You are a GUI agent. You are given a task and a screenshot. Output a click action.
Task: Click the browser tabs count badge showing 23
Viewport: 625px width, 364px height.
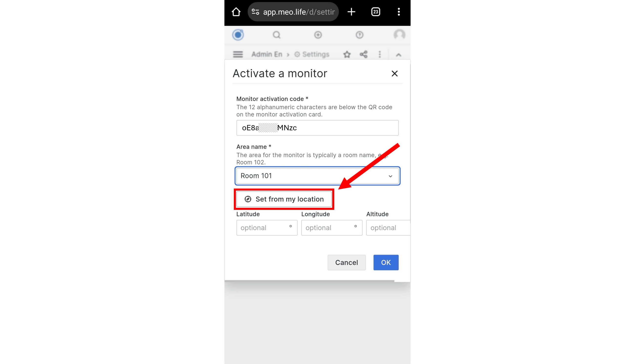(375, 12)
